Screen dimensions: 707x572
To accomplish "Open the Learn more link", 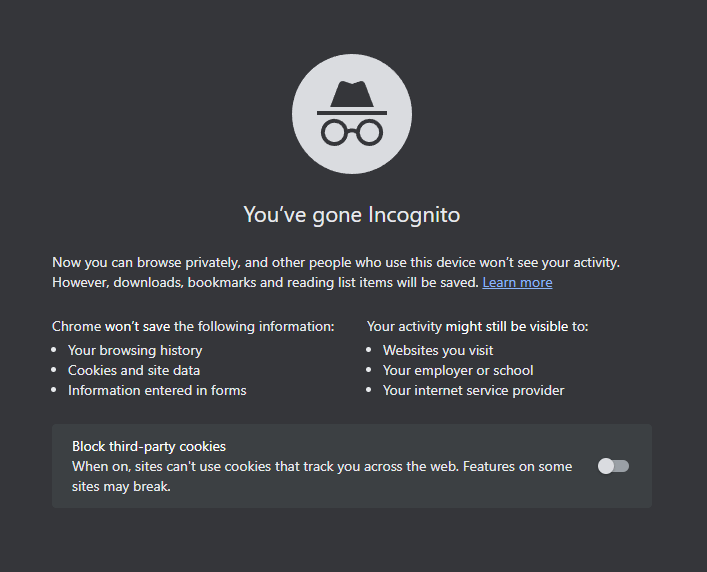I will pos(517,283).
